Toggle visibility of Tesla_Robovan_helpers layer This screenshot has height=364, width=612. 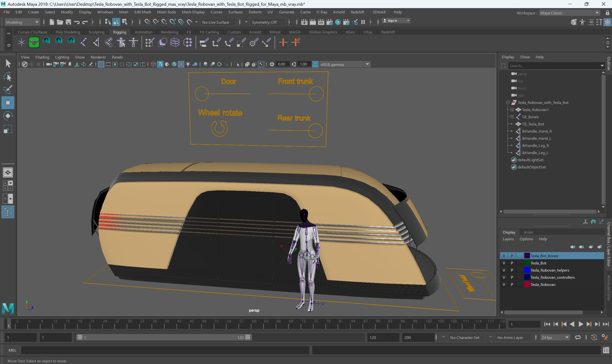504,270
